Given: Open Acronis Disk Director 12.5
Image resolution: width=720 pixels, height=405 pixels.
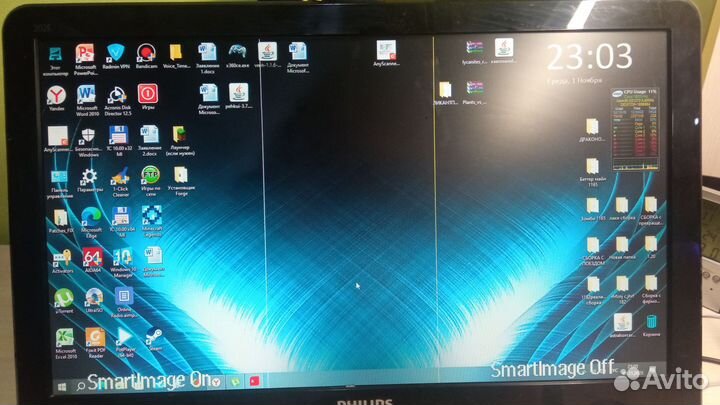Looking at the screenshot, I should pos(119,95).
